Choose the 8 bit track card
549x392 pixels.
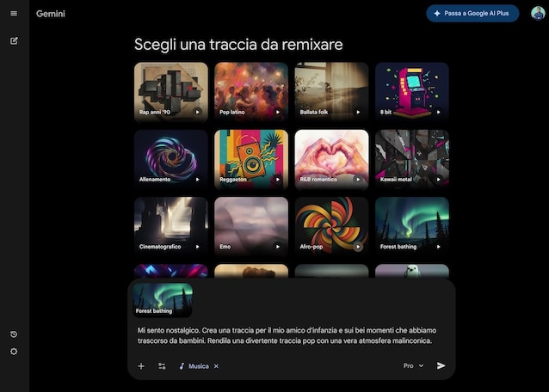411,90
